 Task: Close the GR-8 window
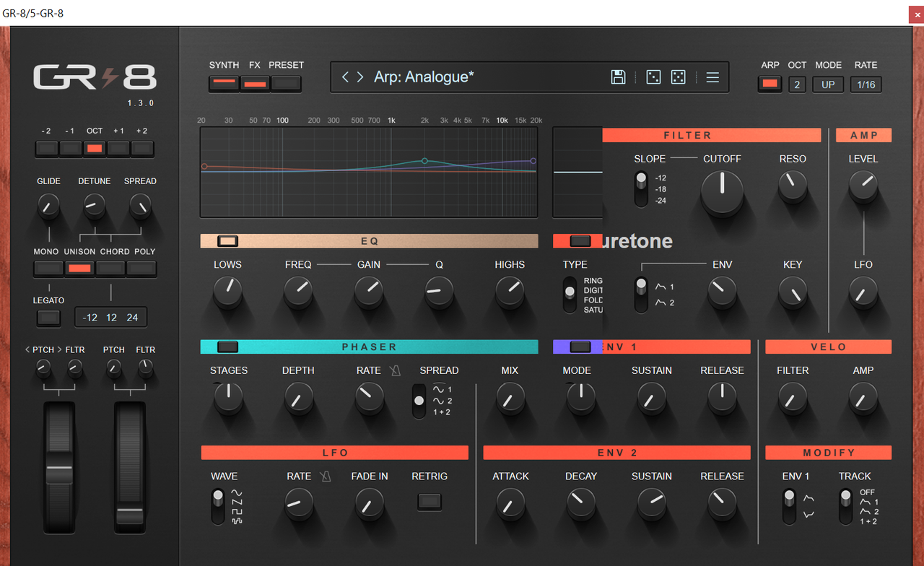point(915,13)
